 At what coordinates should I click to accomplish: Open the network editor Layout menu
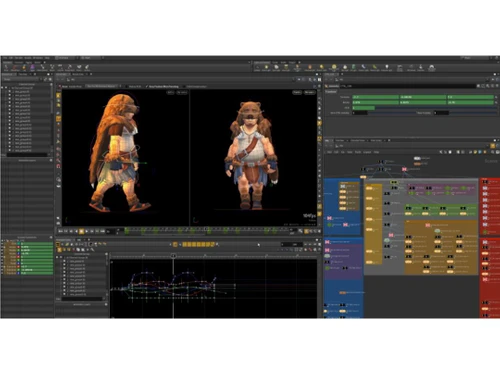coord(367,152)
